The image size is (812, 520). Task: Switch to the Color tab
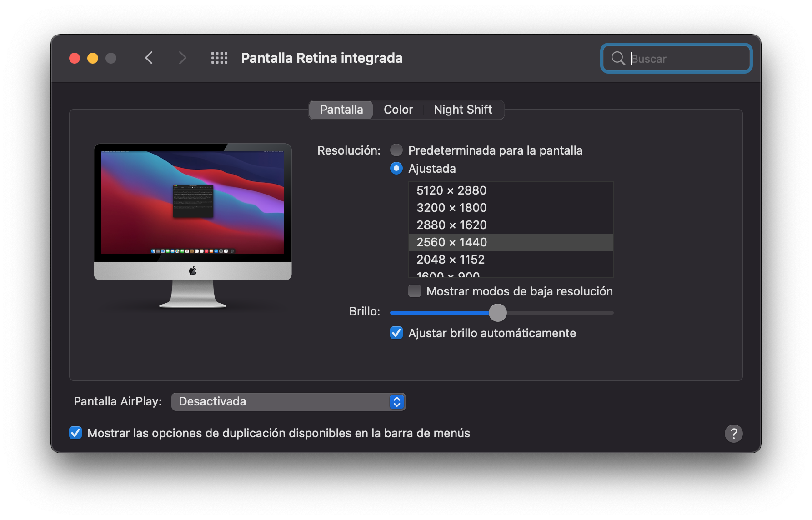pyautogui.click(x=398, y=110)
